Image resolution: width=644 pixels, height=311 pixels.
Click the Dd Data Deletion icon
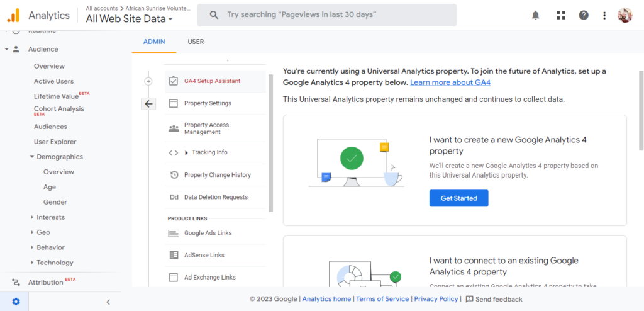click(x=174, y=197)
